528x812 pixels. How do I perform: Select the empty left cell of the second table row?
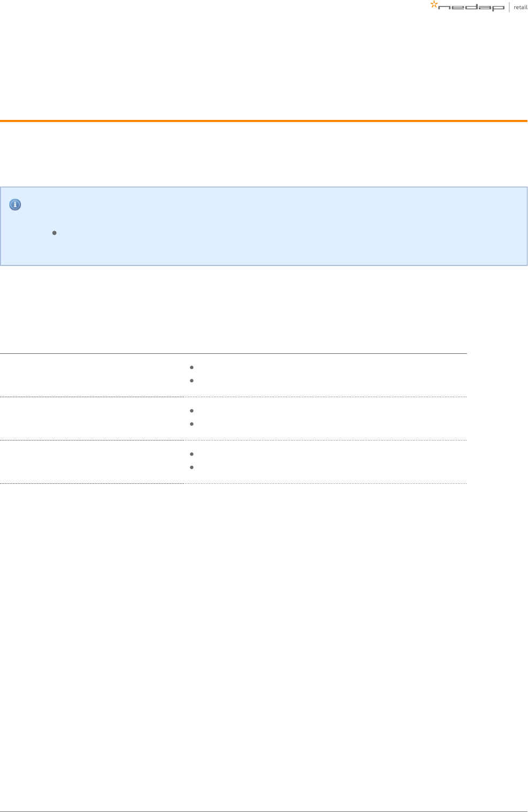tap(92, 418)
